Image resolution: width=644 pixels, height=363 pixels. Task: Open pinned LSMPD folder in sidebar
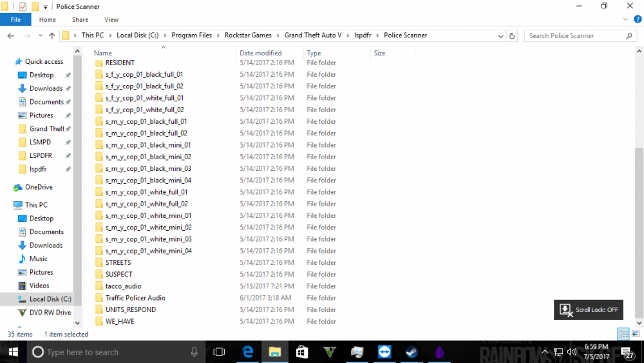(40, 142)
